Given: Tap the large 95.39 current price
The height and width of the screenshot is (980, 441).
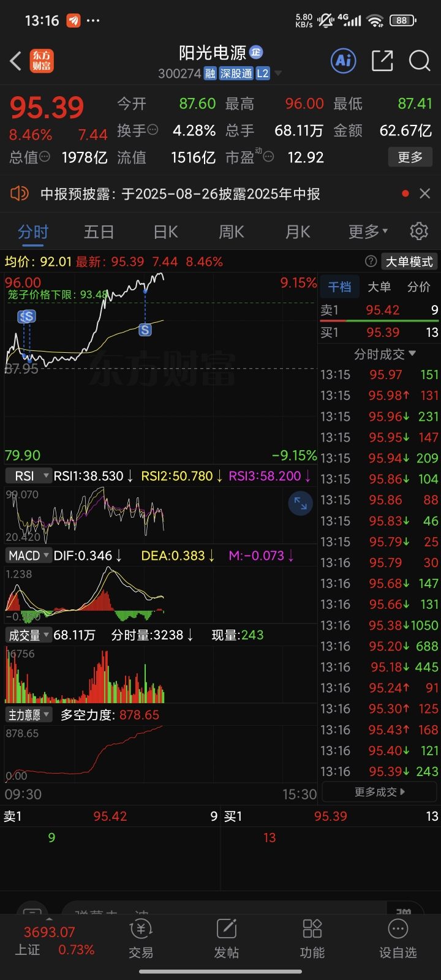Looking at the screenshot, I should click(47, 108).
